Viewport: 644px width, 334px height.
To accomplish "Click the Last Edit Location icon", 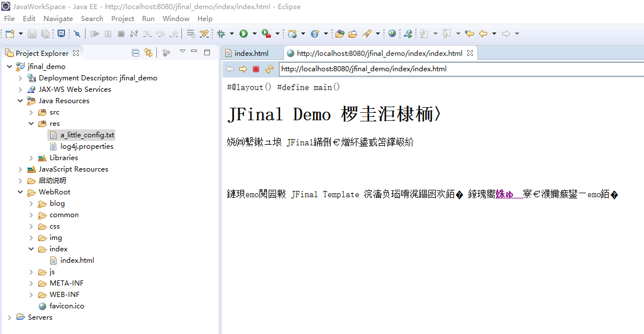I will [469, 34].
